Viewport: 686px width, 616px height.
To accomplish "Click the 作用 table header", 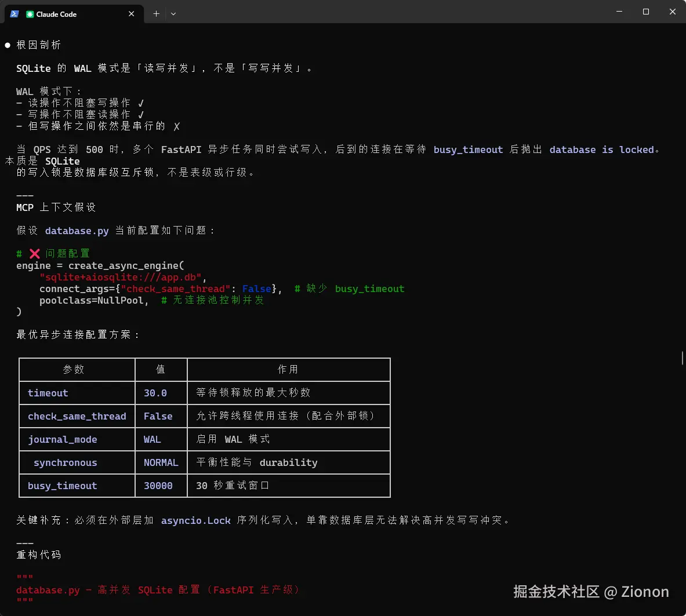I will [x=288, y=369].
